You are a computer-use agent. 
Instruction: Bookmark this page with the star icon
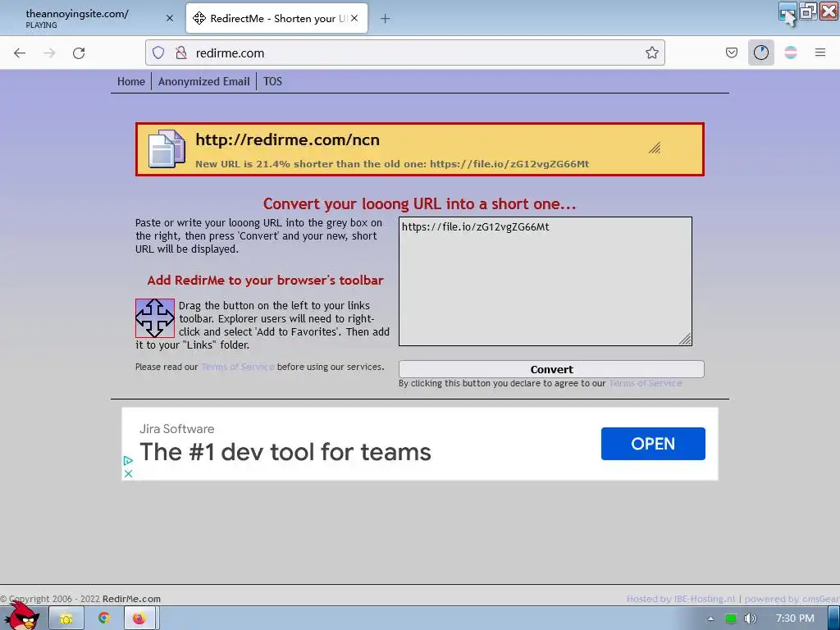pyautogui.click(x=651, y=52)
